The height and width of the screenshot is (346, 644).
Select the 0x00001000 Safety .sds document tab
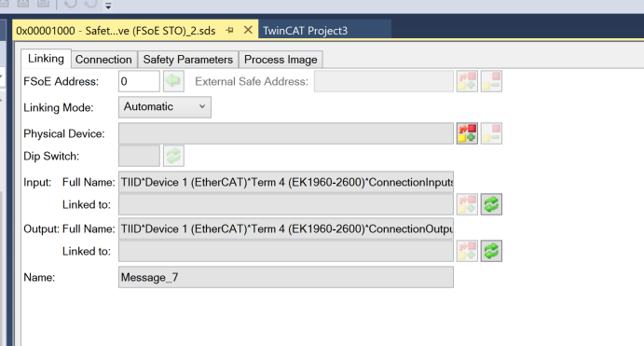[116, 31]
